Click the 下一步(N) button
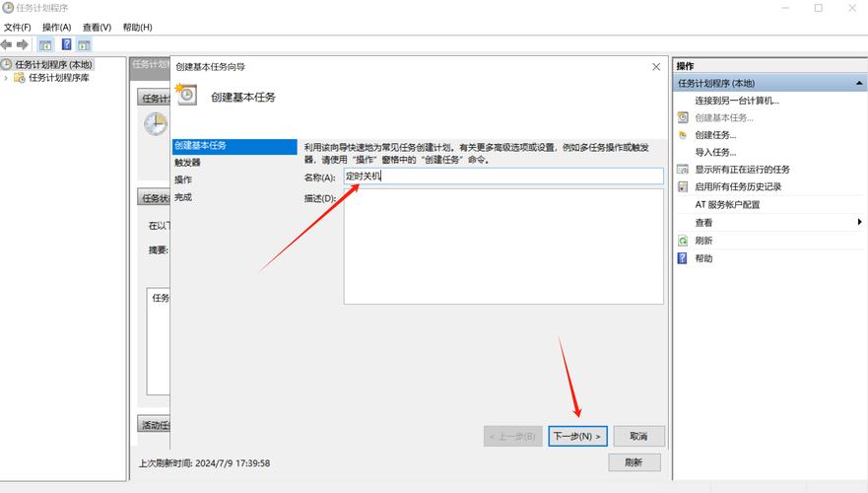Image resolution: width=868 pixels, height=493 pixels. pyautogui.click(x=577, y=436)
